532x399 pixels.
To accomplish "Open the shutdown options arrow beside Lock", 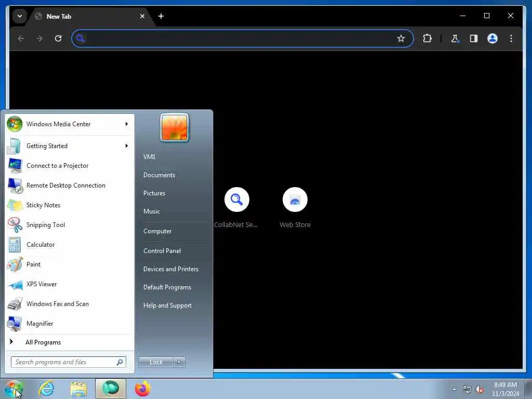I will coord(179,362).
